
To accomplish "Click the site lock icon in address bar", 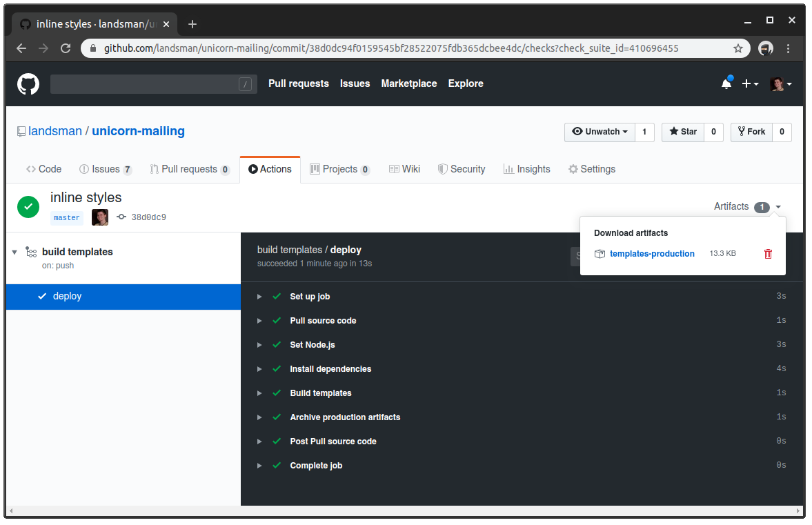I will pos(93,48).
